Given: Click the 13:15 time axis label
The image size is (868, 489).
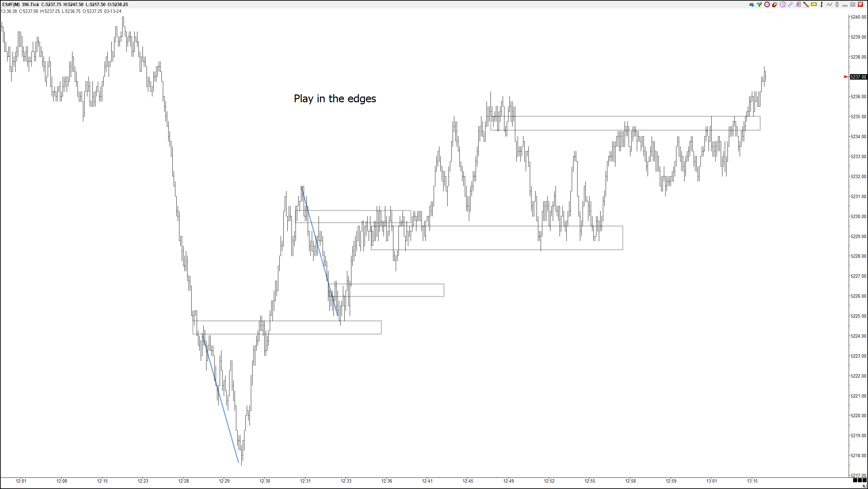Looking at the screenshot, I should [x=752, y=481].
